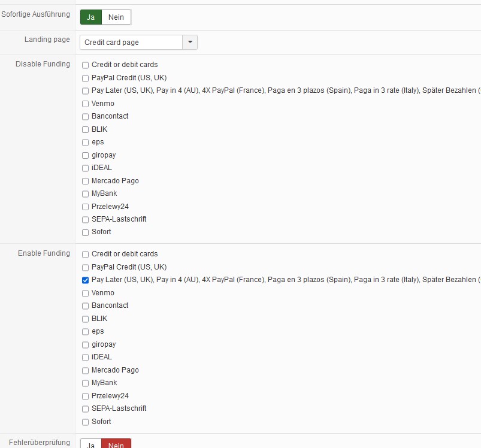The width and height of the screenshot is (481, 448).
Task: Click the Sofortige Ausführung label
Action: point(35,14)
